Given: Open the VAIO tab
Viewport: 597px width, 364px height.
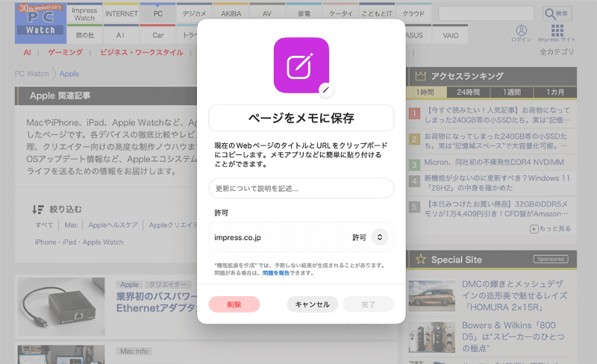Looking at the screenshot, I should [x=451, y=35].
